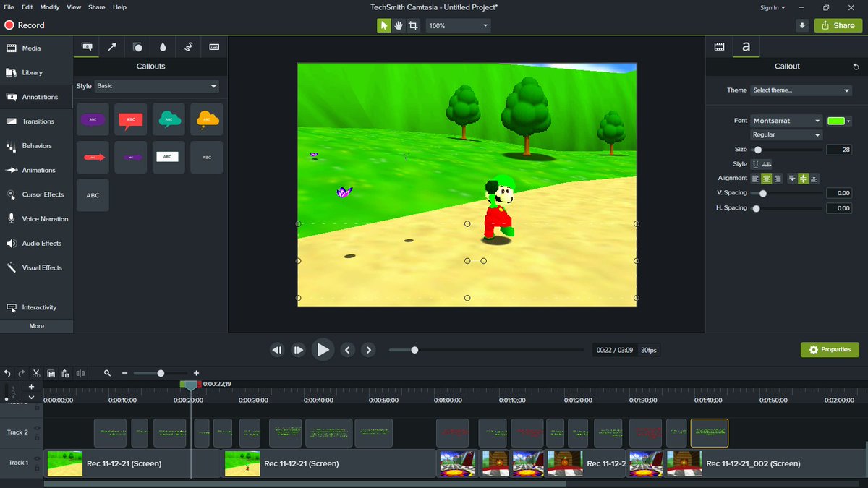Copy selected media on timeline toolbar
The width and height of the screenshot is (868, 488).
click(51, 373)
